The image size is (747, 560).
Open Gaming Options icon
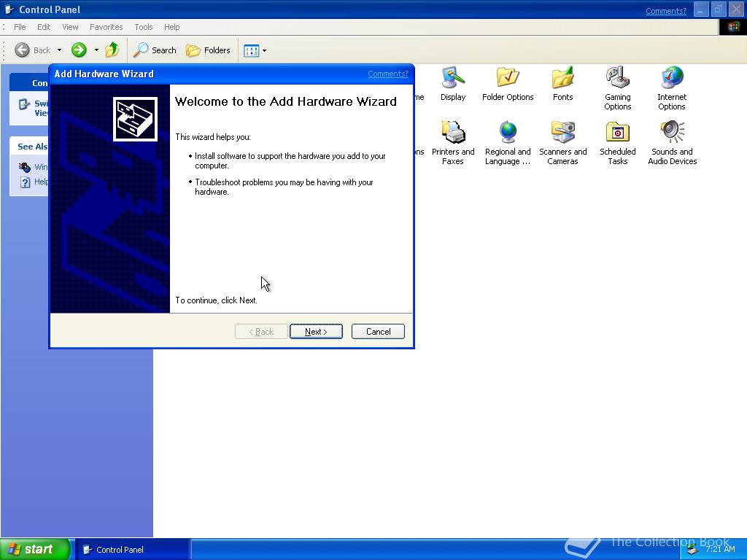coord(617,77)
